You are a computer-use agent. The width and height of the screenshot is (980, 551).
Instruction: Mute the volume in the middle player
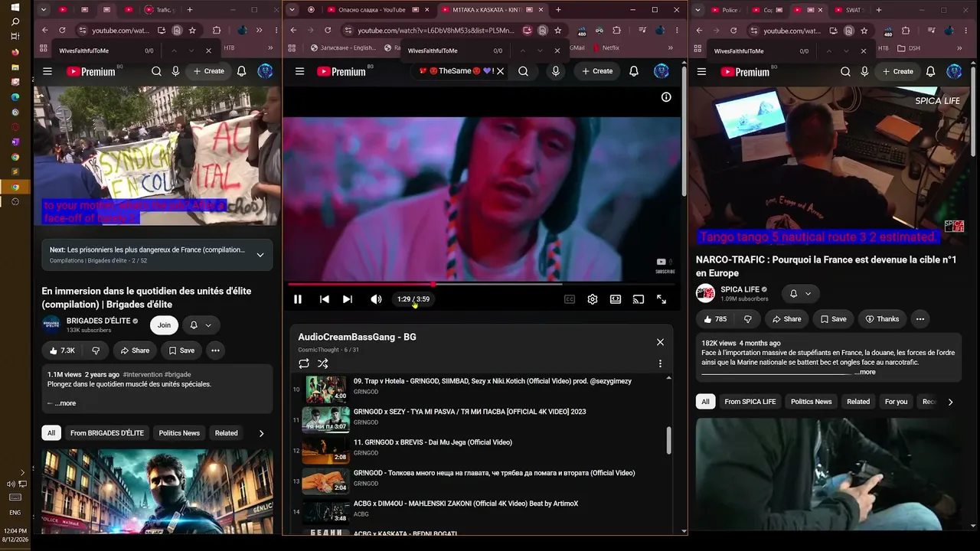coord(376,299)
